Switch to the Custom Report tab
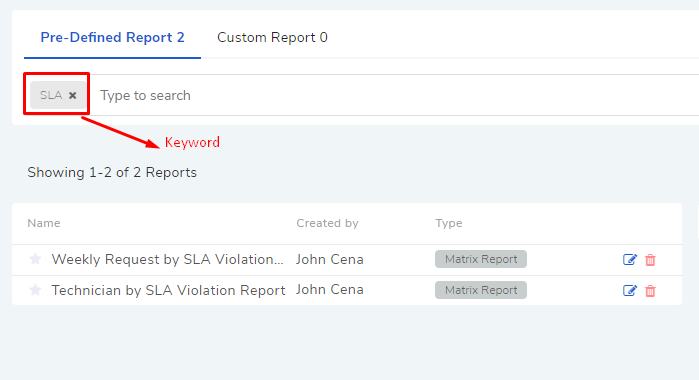 [272, 37]
